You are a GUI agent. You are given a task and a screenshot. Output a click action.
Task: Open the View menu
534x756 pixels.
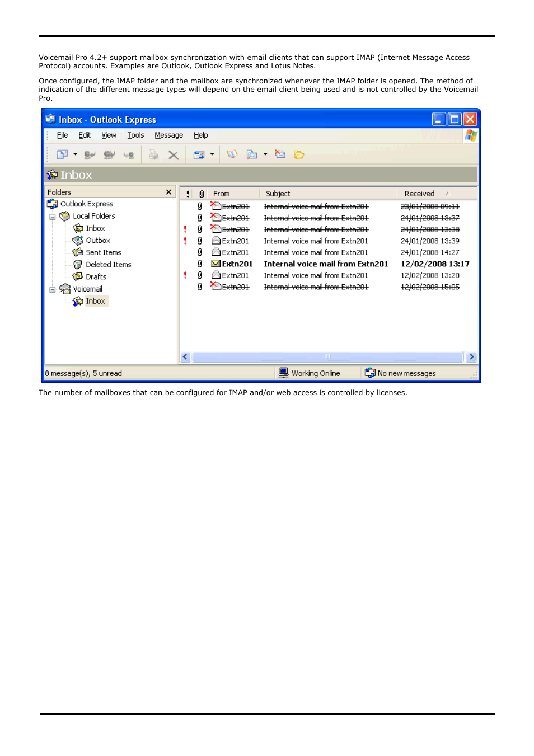pyautogui.click(x=109, y=135)
